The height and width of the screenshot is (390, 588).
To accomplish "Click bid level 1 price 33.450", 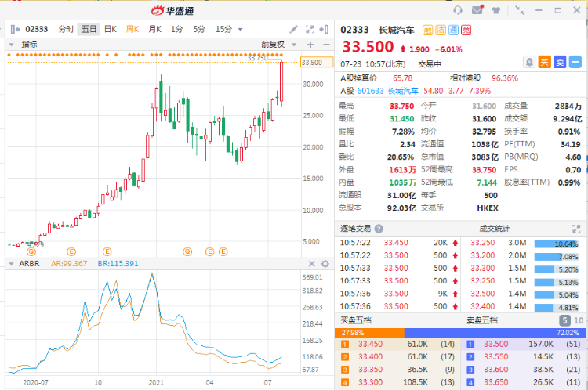I will [370, 344].
